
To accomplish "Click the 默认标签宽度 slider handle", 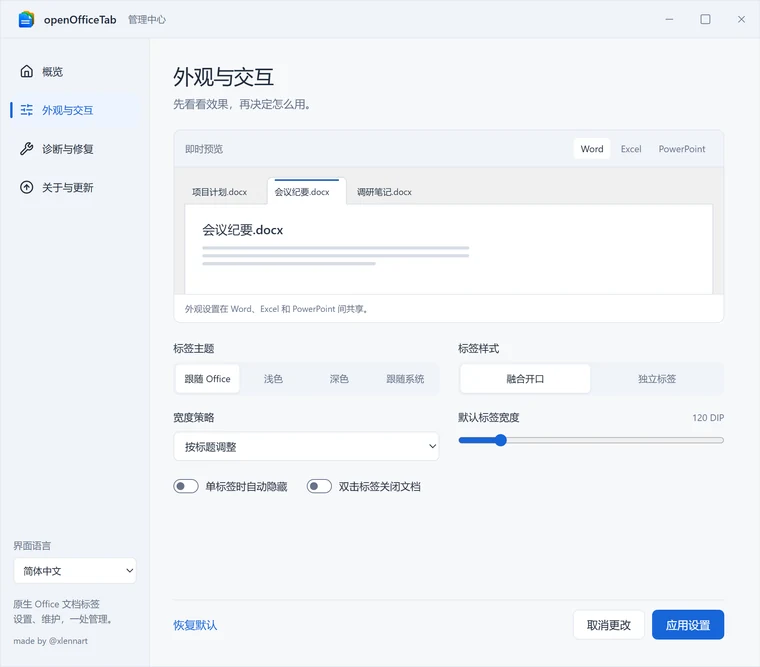I will tap(501, 440).
